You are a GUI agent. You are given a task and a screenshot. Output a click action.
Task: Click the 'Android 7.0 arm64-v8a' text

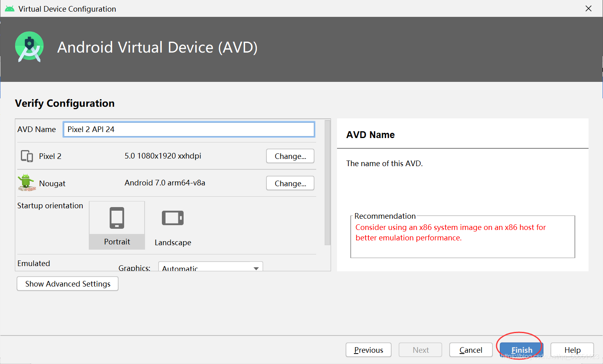pyautogui.click(x=165, y=183)
